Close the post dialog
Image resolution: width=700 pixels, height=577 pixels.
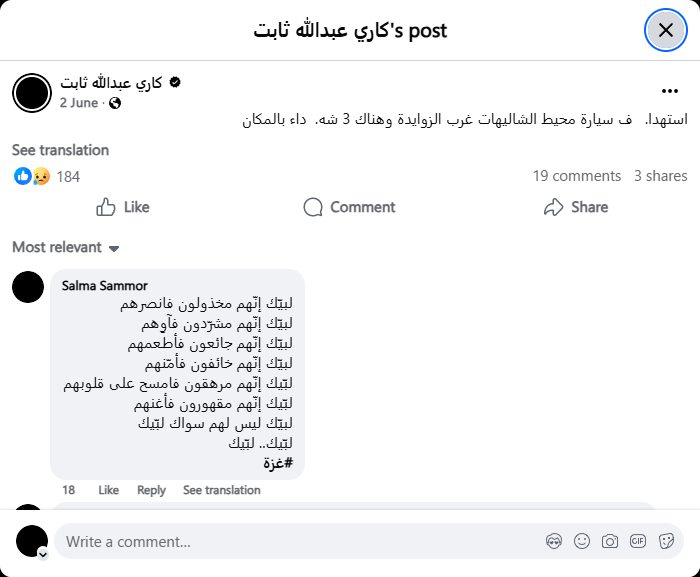coord(665,30)
